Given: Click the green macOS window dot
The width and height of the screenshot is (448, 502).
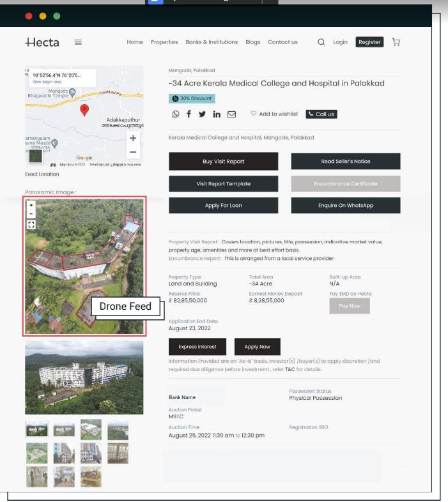Looking at the screenshot, I should (57, 16).
